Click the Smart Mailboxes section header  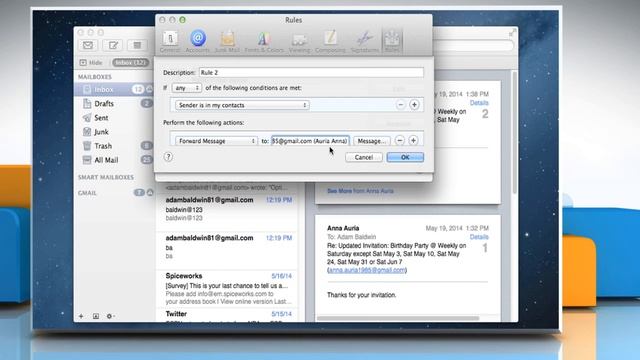coord(106,177)
